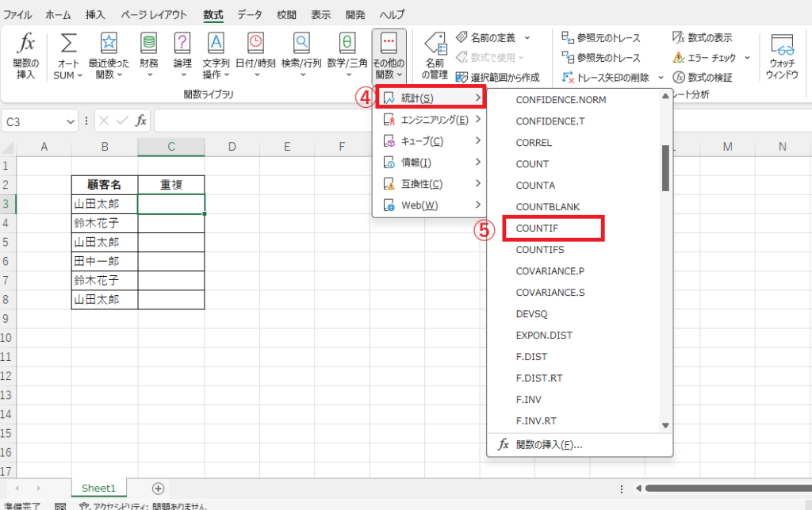This screenshot has height=510, width=812.
Task: Open the ファイル tab
Action: 17,15
